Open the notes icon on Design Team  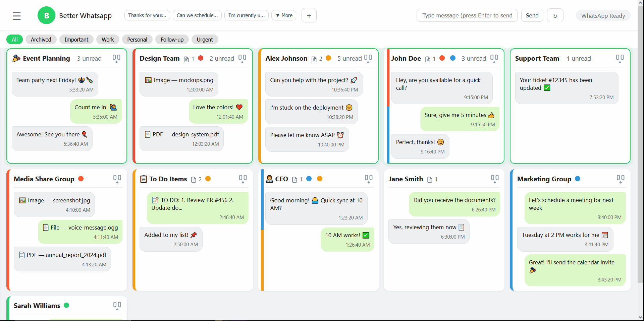[x=186, y=59]
